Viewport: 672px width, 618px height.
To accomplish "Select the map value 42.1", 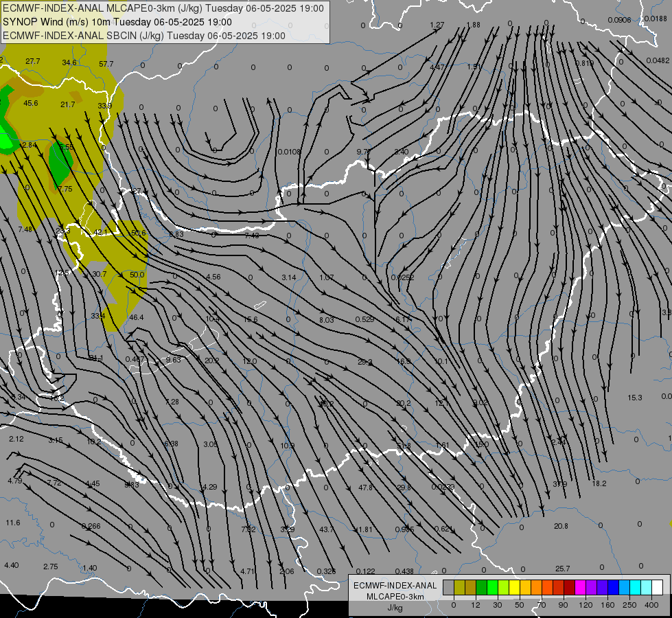I will point(101,233).
